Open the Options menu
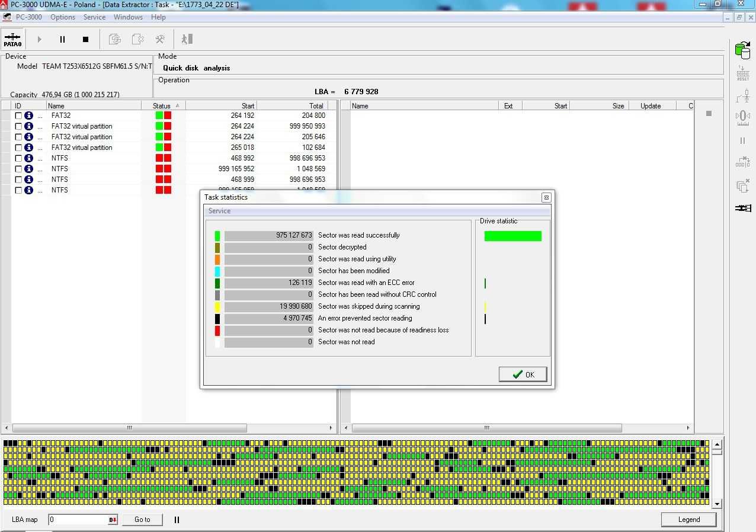Viewport: 756px width, 532px height. point(63,17)
